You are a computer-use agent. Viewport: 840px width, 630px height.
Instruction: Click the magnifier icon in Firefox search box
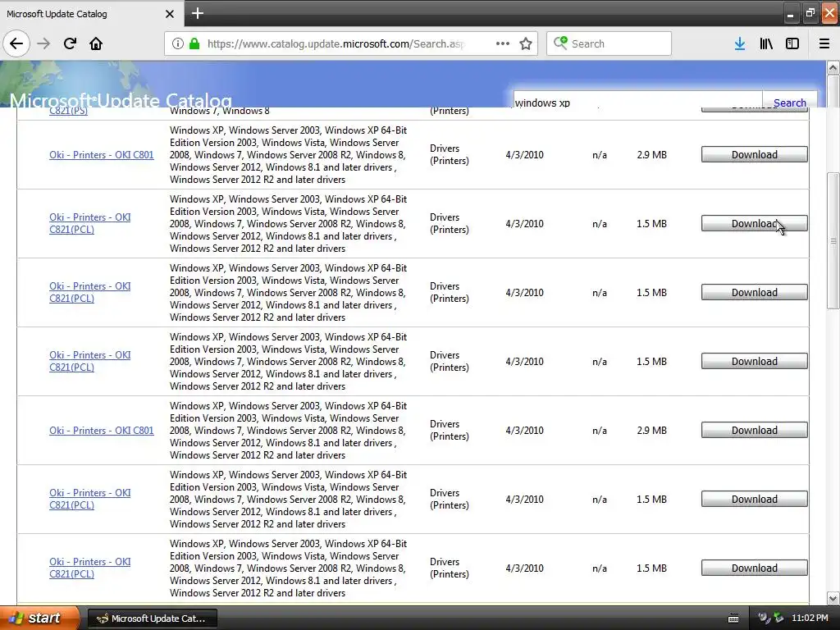[x=560, y=43]
